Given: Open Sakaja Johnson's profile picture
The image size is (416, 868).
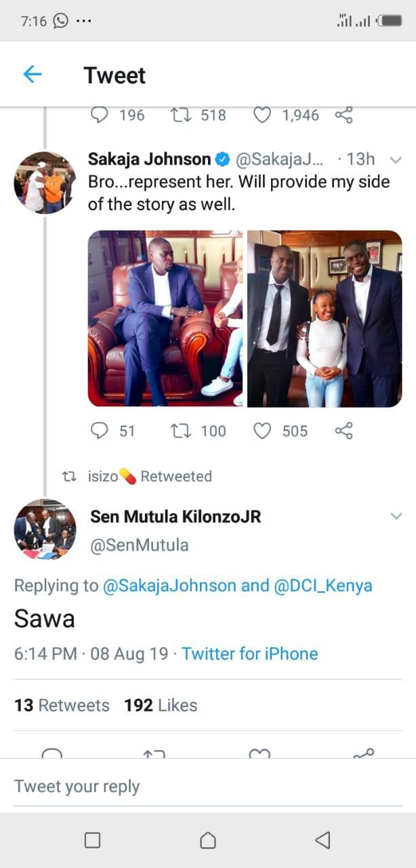Looking at the screenshot, I should click(x=45, y=183).
